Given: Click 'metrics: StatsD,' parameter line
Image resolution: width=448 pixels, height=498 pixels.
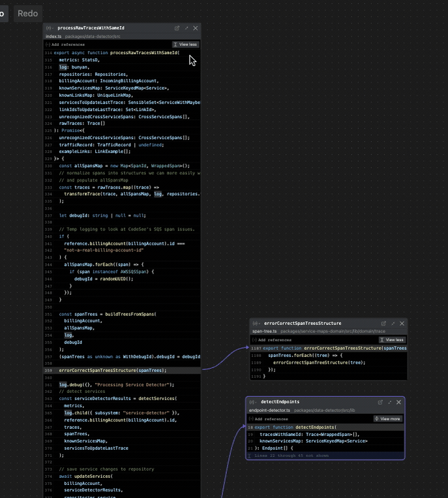Looking at the screenshot, I should coord(122,59).
